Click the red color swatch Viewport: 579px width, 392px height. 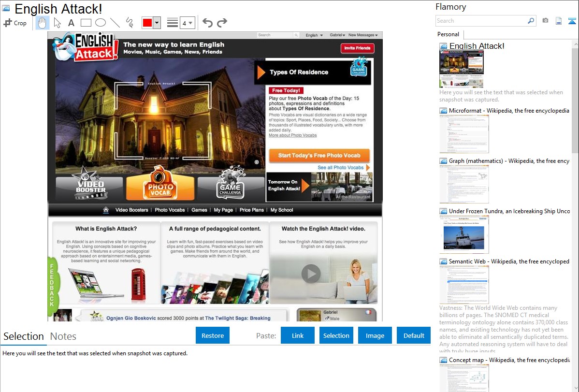point(147,23)
